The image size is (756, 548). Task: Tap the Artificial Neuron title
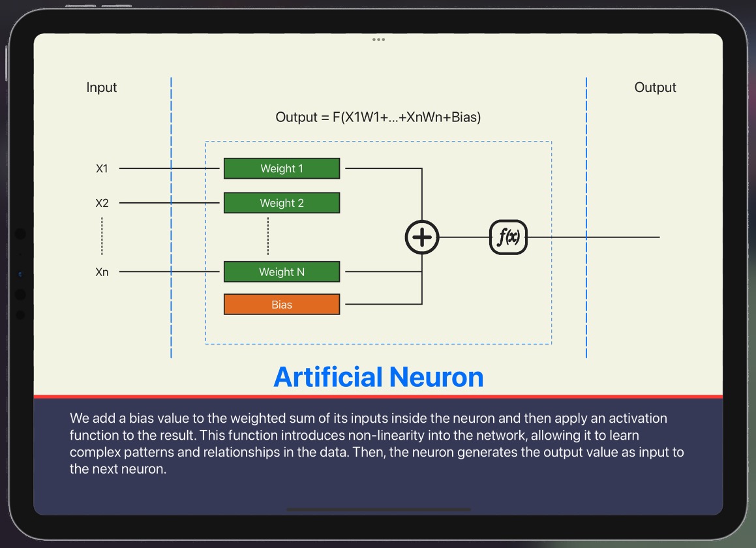(x=378, y=377)
